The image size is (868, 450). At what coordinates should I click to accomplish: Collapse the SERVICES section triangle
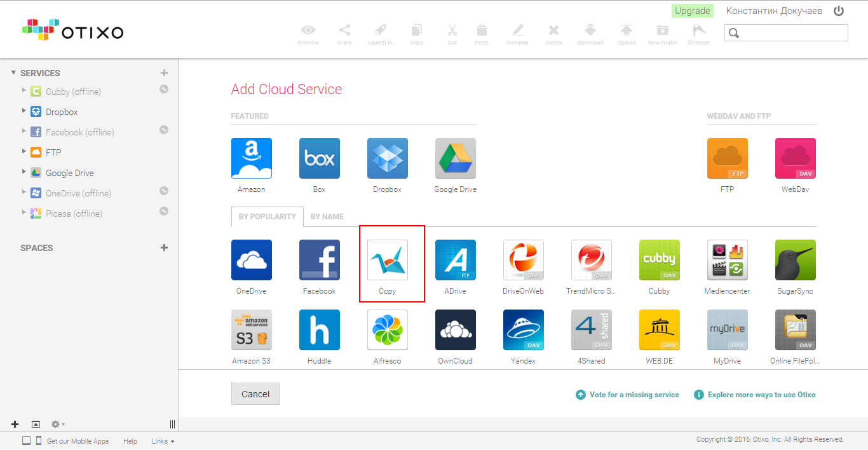pyautogui.click(x=13, y=72)
